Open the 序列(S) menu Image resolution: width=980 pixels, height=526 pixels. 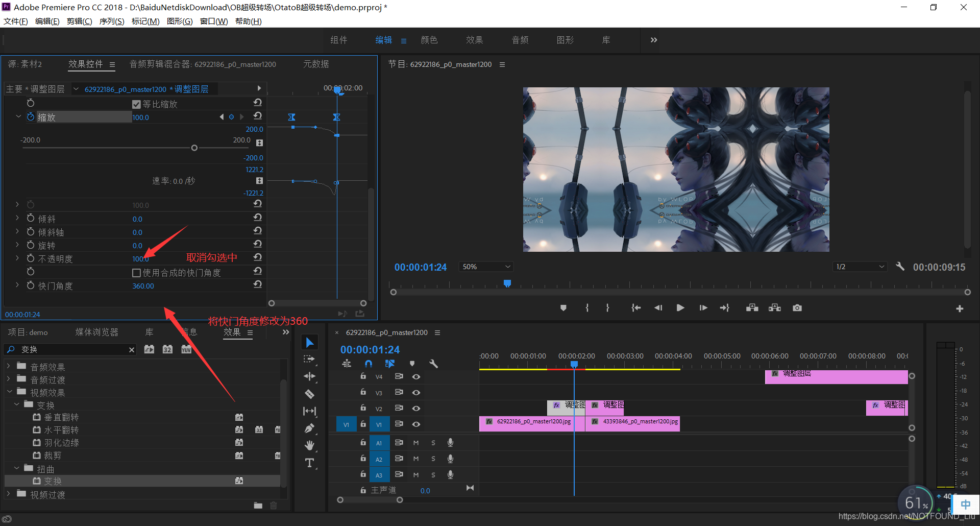pyautogui.click(x=112, y=21)
